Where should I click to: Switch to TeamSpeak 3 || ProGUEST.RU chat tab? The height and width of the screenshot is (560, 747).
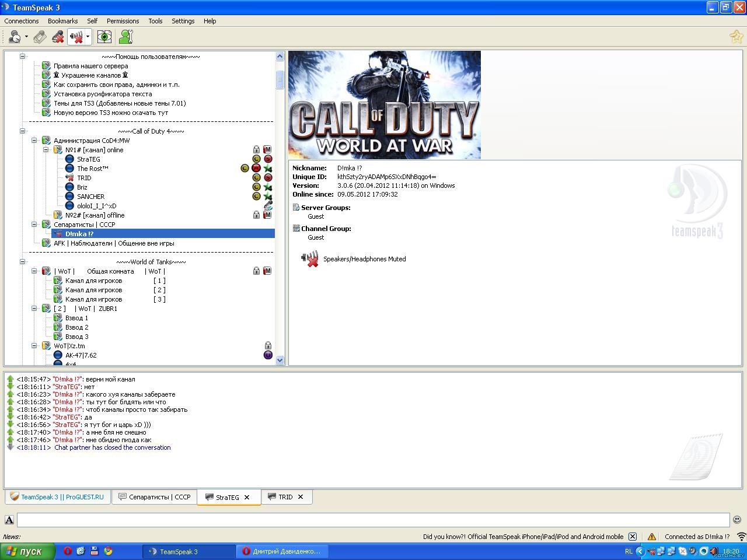[x=58, y=497]
